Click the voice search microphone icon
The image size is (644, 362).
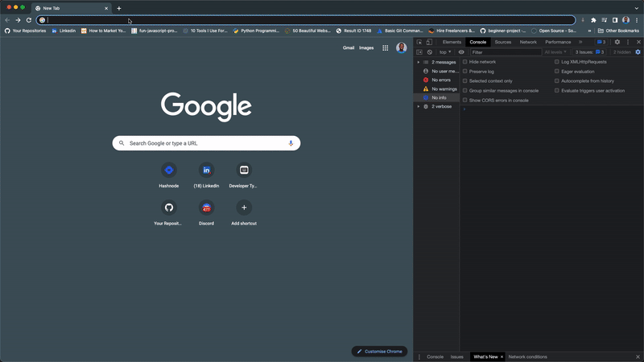(291, 143)
